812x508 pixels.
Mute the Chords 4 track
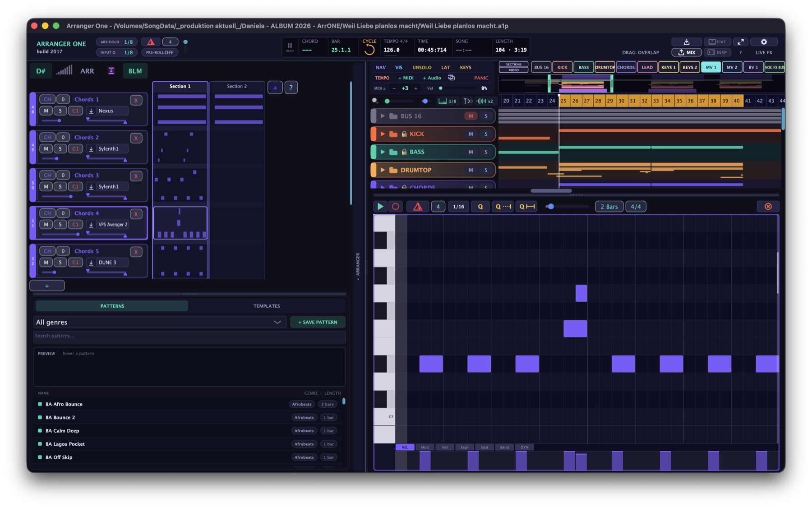pyautogui.click(x=46, y=224)
